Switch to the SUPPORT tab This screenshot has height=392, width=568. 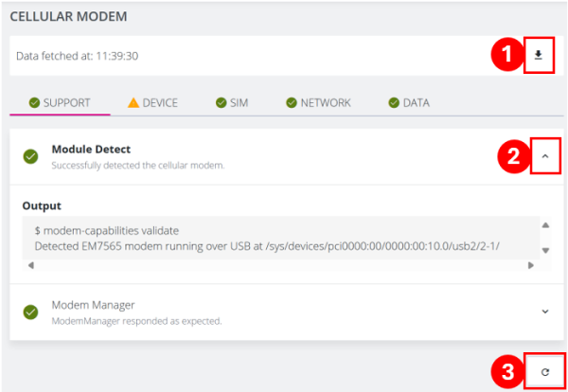(x=60, y=102)
